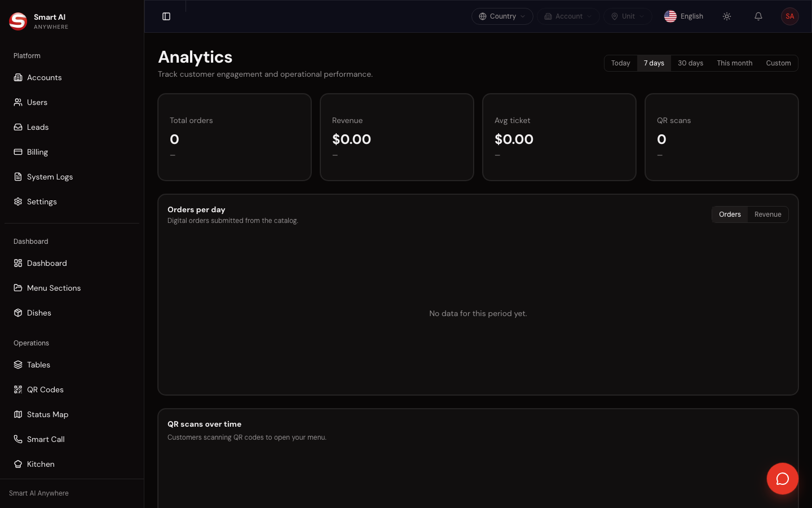This screenshot has height=508, width=812.
Task: Click the "Smart AI Anywhere" footer text
Action: point(39,493)
